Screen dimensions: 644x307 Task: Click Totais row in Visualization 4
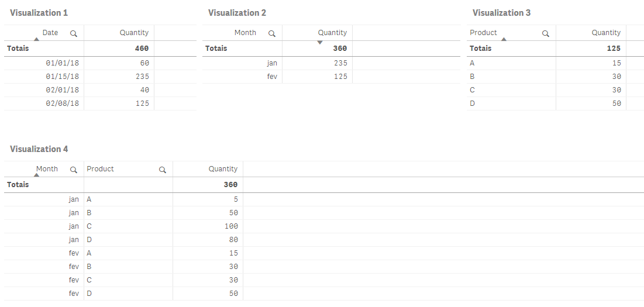pos(18,185)
